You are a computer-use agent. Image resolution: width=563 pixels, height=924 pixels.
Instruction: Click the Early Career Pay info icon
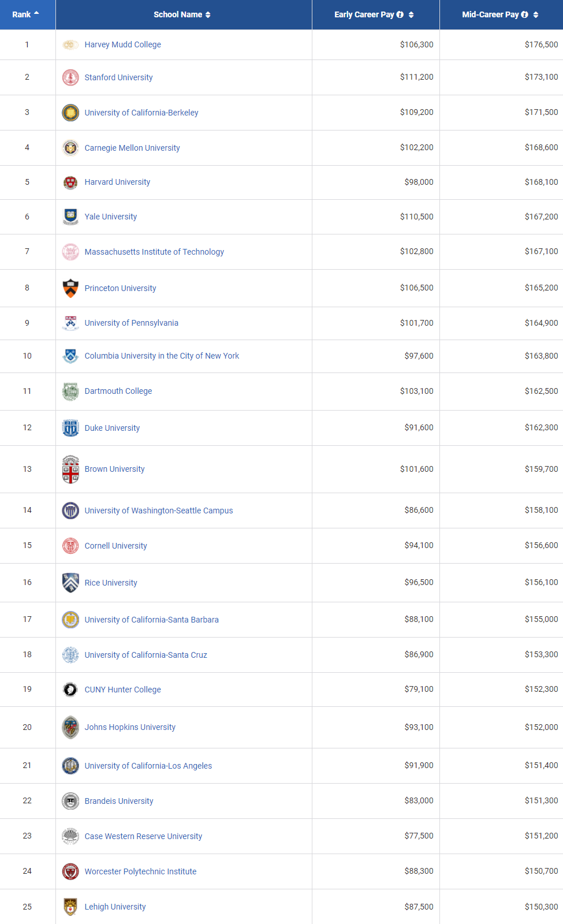coord(400,14)
